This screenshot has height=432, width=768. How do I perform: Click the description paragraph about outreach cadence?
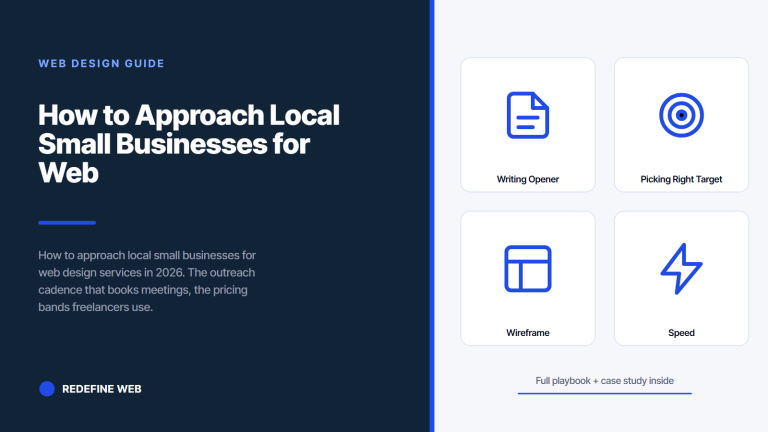click(x=147, y=281)
